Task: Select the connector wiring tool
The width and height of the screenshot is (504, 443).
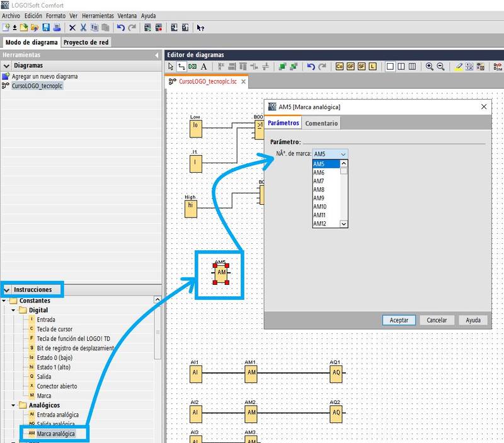Action: [x=181, y=66]
